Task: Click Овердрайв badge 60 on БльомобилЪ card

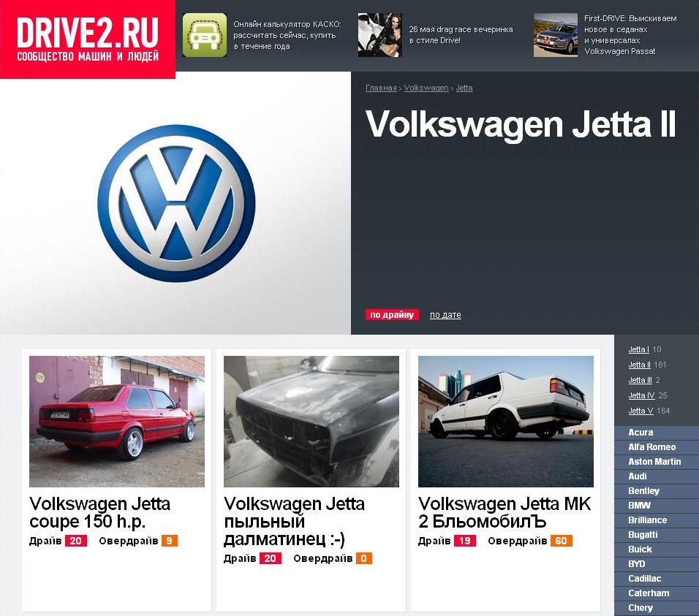Action: click(562, 541)
